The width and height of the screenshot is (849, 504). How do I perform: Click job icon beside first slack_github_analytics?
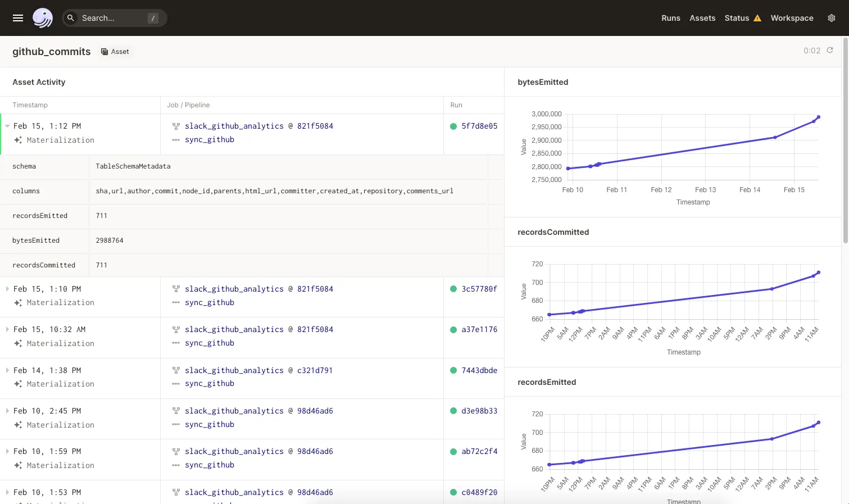(x=176, y=126)
